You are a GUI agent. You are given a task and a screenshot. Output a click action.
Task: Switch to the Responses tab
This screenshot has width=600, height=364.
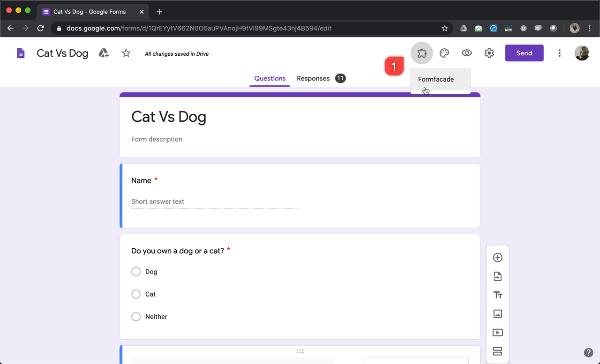[313, 78]
